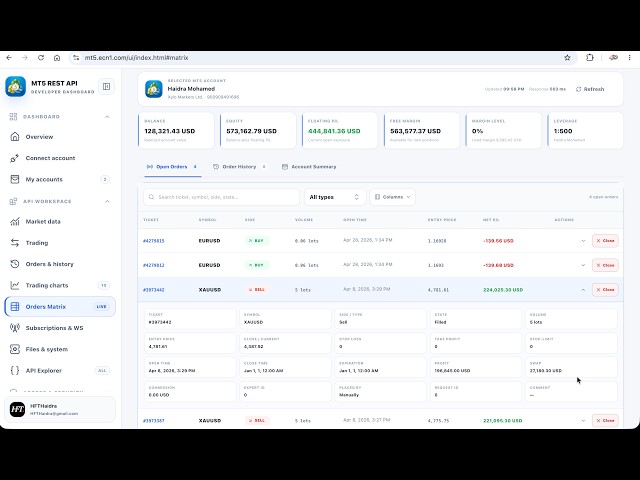Open ticket #3973442 link

tap(153, 290)
